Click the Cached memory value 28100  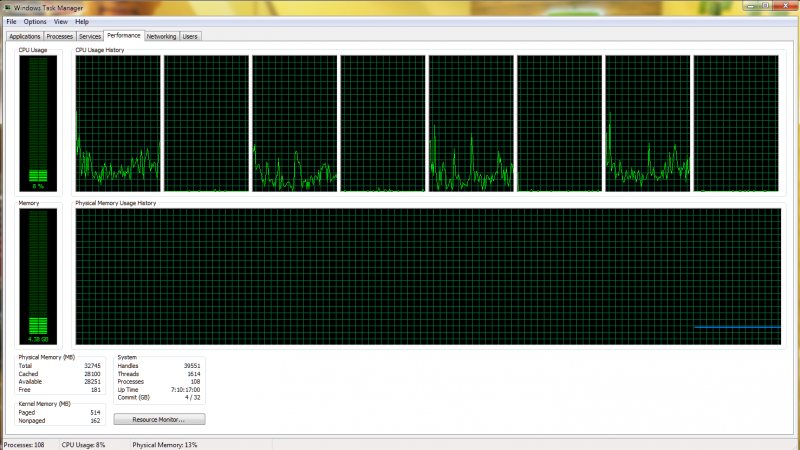click(92, 374)
